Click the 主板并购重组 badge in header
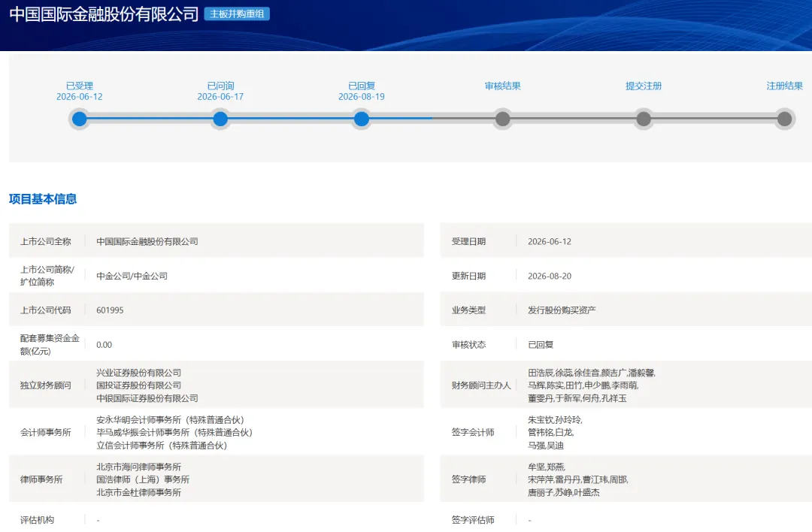This screenshot has width=812, height=532. pyautogui.click(x=237, y=14)
